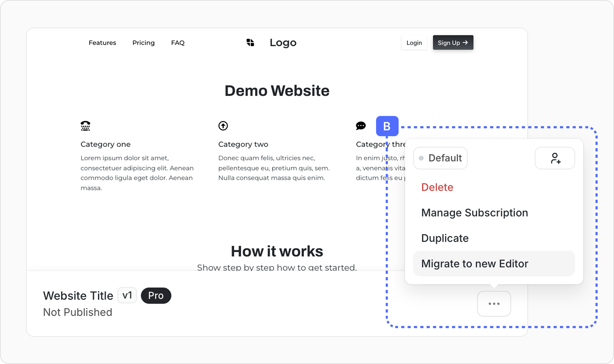The height and width of the screenshot is (364, 614).
Task: Go to the Pricing nav link
Action: (x=143, y=43)
